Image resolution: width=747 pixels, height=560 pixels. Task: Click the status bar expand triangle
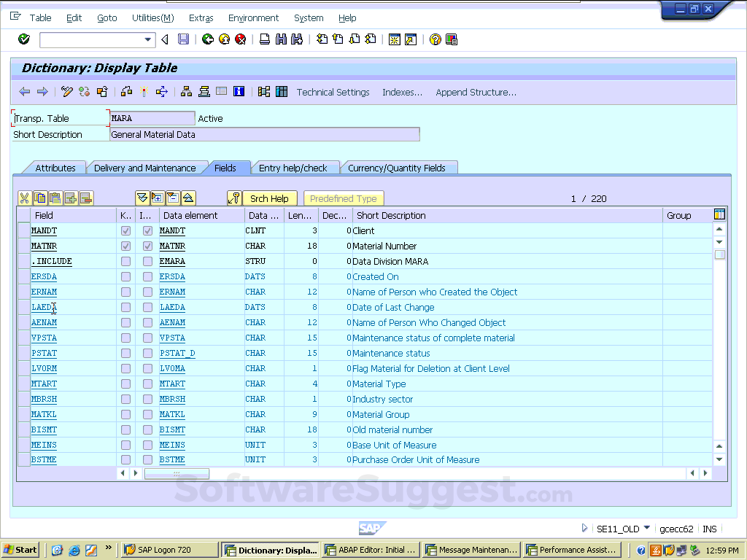pyautogui.click(x=584, y=528)
